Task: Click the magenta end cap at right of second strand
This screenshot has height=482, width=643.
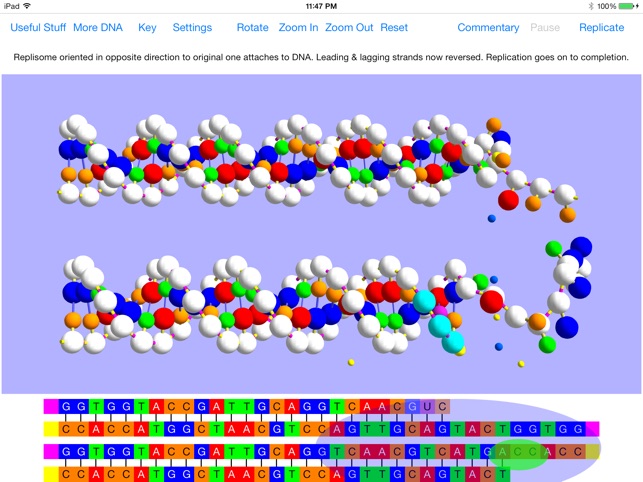Action: point(592,429)
